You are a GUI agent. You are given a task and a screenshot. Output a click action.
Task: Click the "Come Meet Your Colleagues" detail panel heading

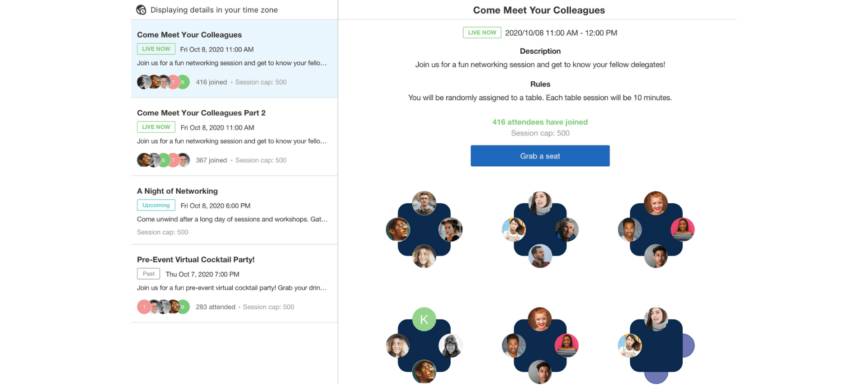[539, 10]
